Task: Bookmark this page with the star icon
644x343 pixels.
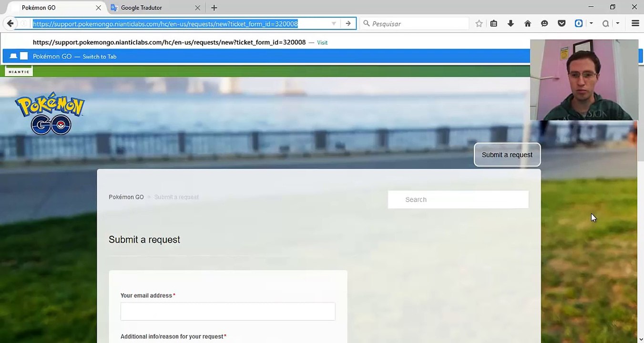Action: (x=479, y=23)
